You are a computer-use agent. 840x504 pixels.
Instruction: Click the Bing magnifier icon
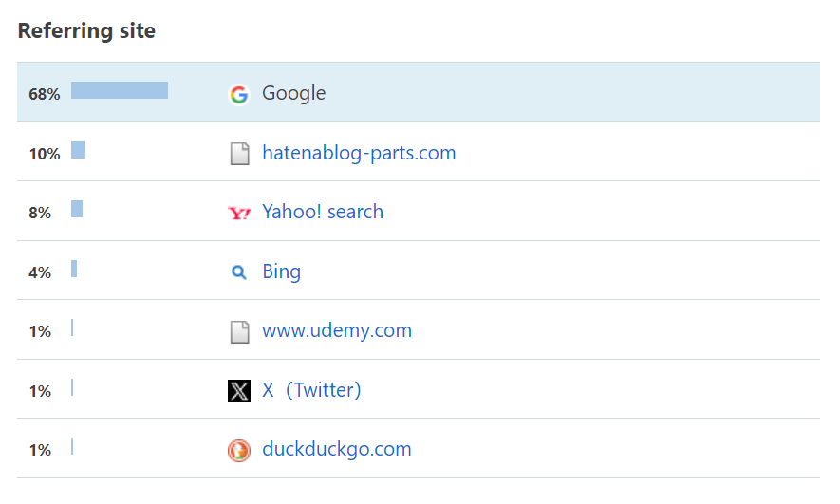(x=239, y=272)
